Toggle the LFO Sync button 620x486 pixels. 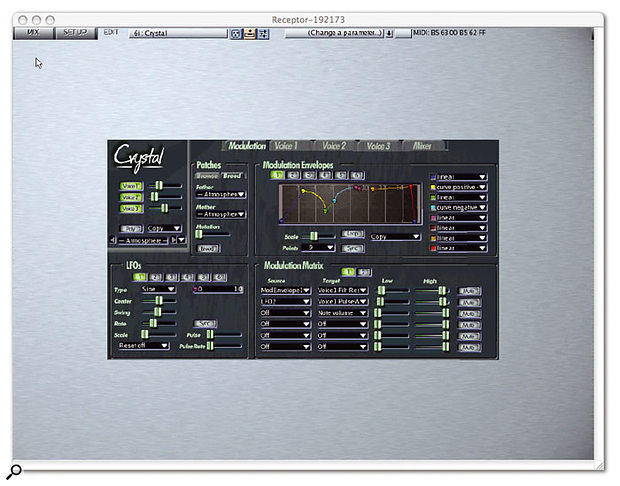(205, 323)
